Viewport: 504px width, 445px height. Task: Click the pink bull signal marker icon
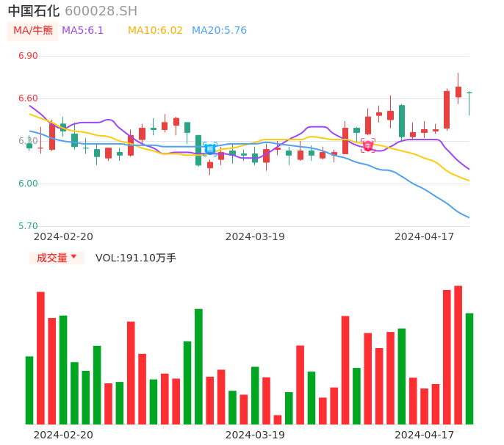pyautogui.click(x=367, y=146)
